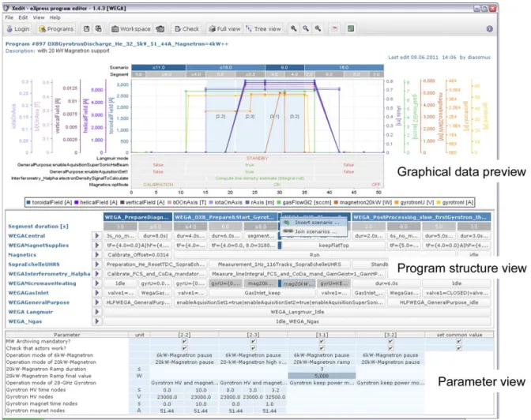Click the magnetron20kW legend color swatch
Screen dimensions: 531x420
pos(336,202)
